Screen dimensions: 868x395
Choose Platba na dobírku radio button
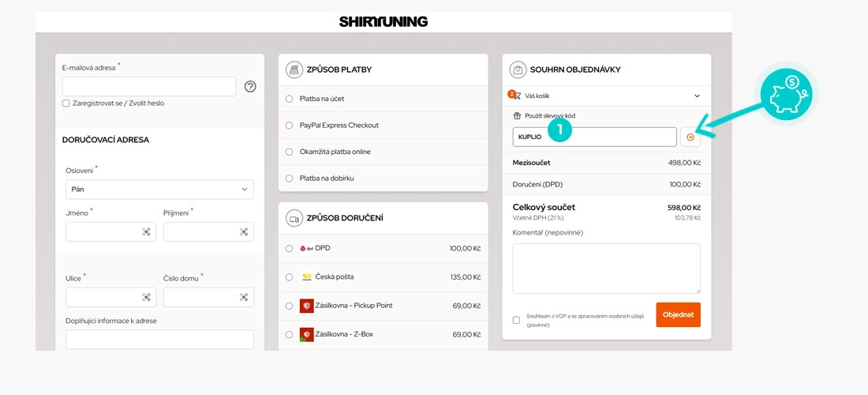(x=289, y=179)
